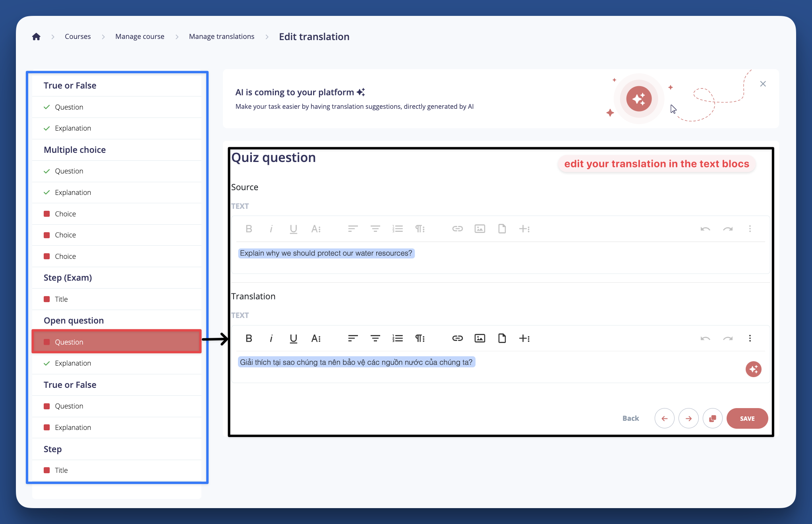Image resolution: width=812 pixels, height=524 pixels.
Task: Open the Step (Exam) Title item
Action: (62, 299)
